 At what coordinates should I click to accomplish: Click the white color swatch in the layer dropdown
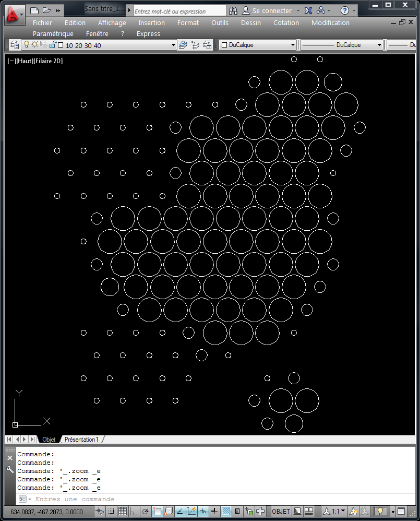pyautogui.click(x=61, y=45)
